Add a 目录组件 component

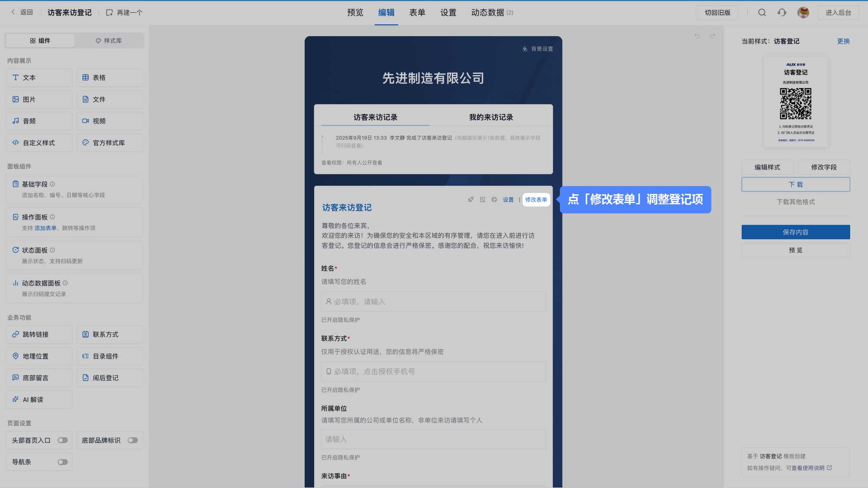[110, 356]
